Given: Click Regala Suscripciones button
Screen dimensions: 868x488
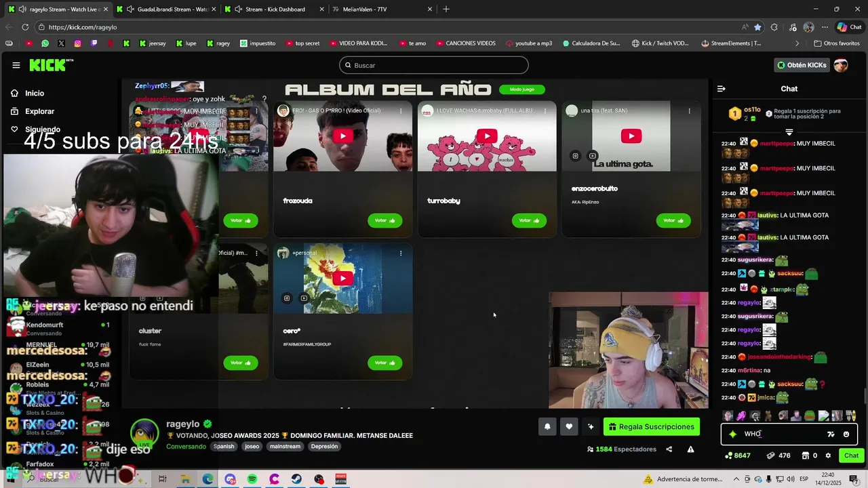Looking at the screenshot, I should pyautogui.click(x=652, y=426).
